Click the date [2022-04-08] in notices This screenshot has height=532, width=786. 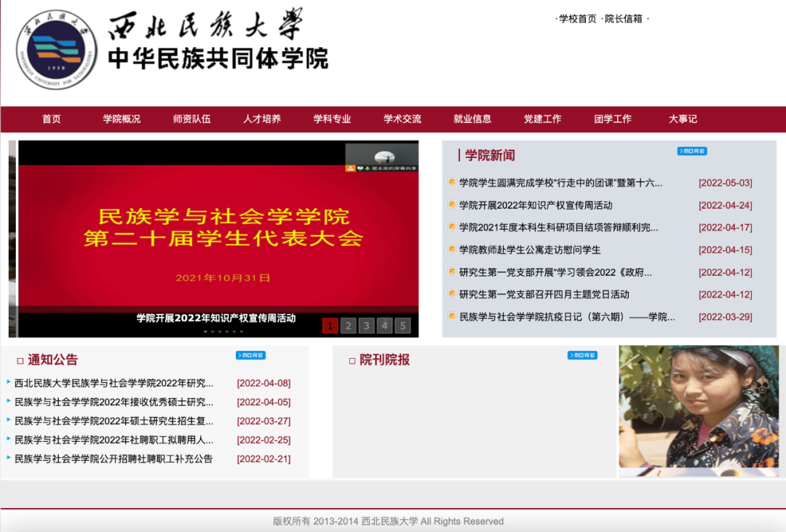pos(263,383)
